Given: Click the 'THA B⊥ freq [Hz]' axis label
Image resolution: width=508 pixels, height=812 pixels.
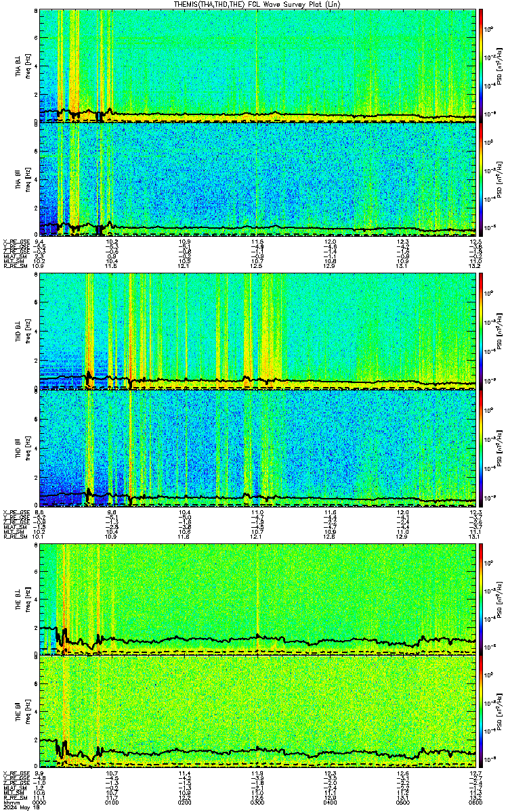Looking at the screenshot, I should tap(23, 66).
